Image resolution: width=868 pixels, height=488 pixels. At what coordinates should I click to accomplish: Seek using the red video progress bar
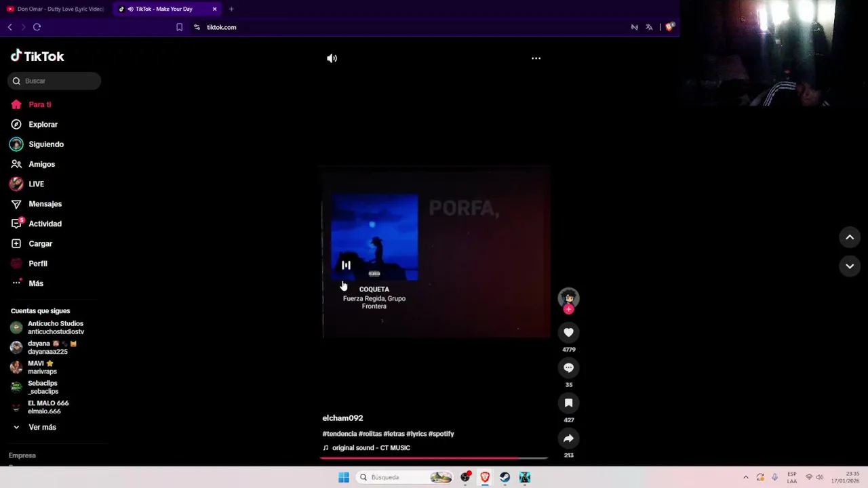point(434,458)
